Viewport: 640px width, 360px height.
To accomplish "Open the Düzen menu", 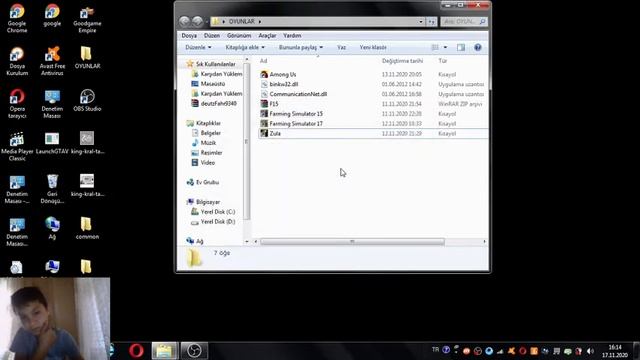I will (x=212, y=36).
